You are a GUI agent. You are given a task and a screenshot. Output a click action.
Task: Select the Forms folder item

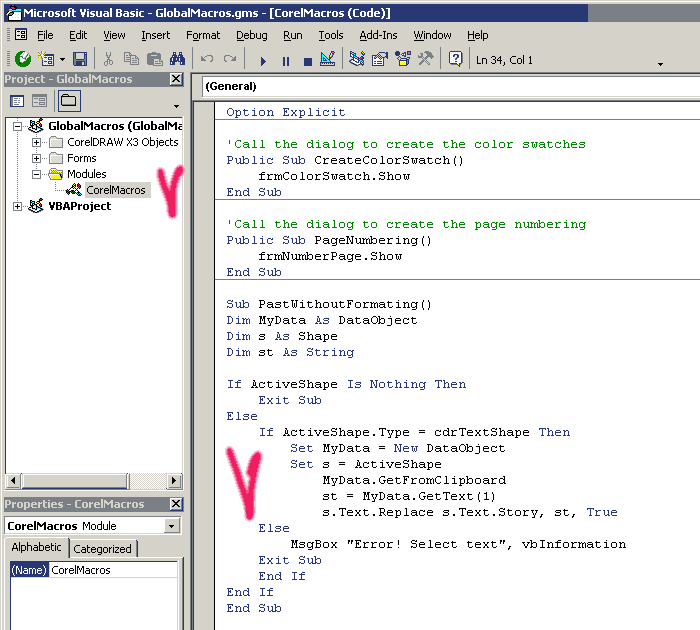82,158
